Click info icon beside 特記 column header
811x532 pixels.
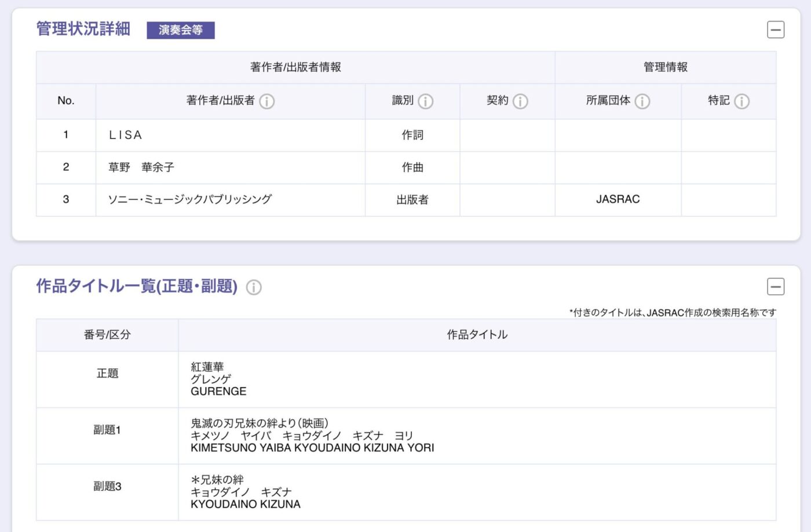point(742,101)
